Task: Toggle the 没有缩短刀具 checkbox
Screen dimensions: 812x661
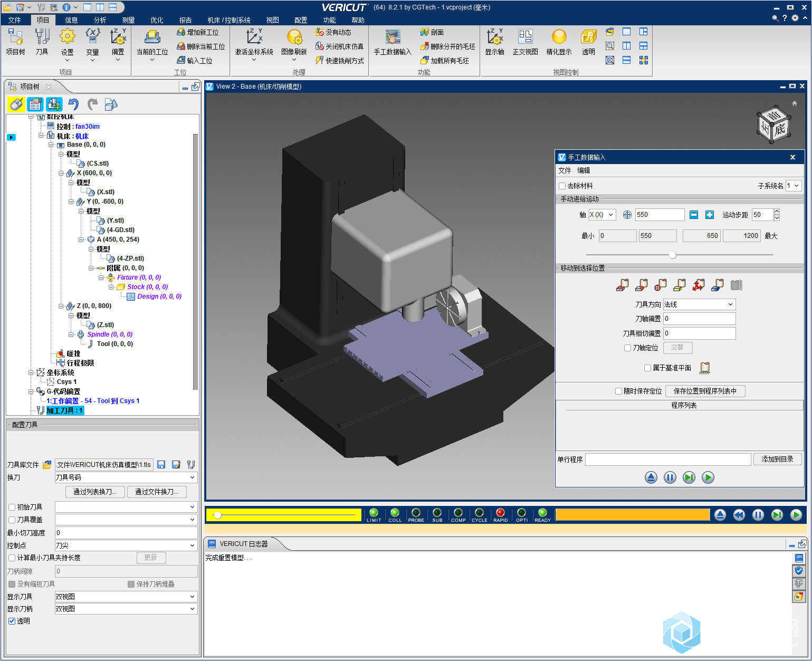Action: (12, 584)
